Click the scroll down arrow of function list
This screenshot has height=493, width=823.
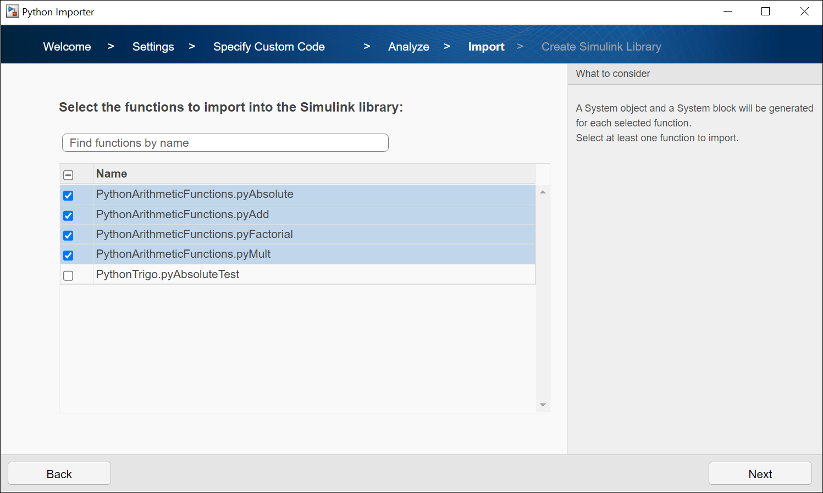[x=543, y=404]
